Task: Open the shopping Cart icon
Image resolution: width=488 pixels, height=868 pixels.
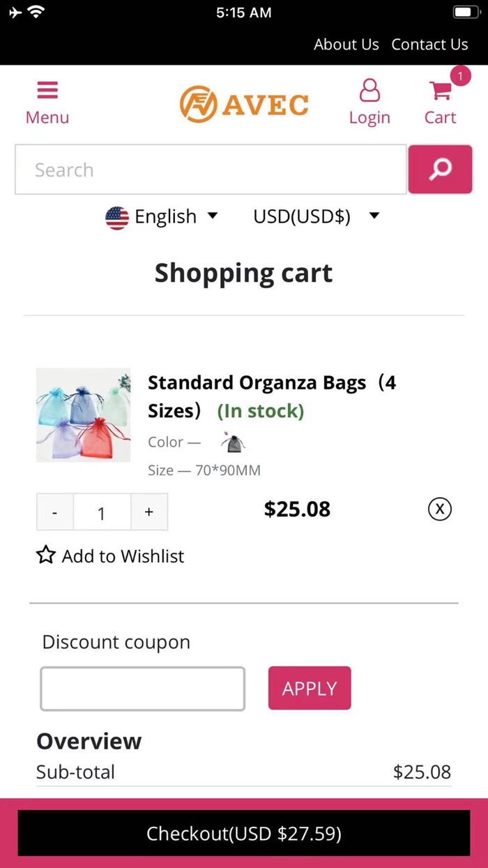Action: [440, 91]
